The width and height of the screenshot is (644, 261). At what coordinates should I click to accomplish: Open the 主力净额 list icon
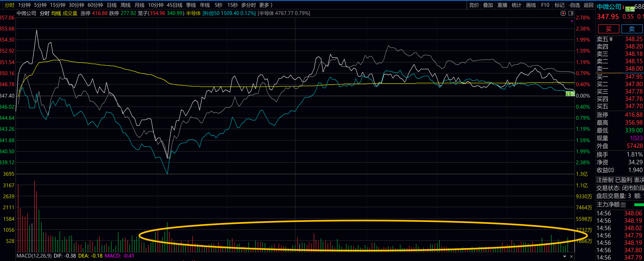pyautogui.click(x=623, y=205)
